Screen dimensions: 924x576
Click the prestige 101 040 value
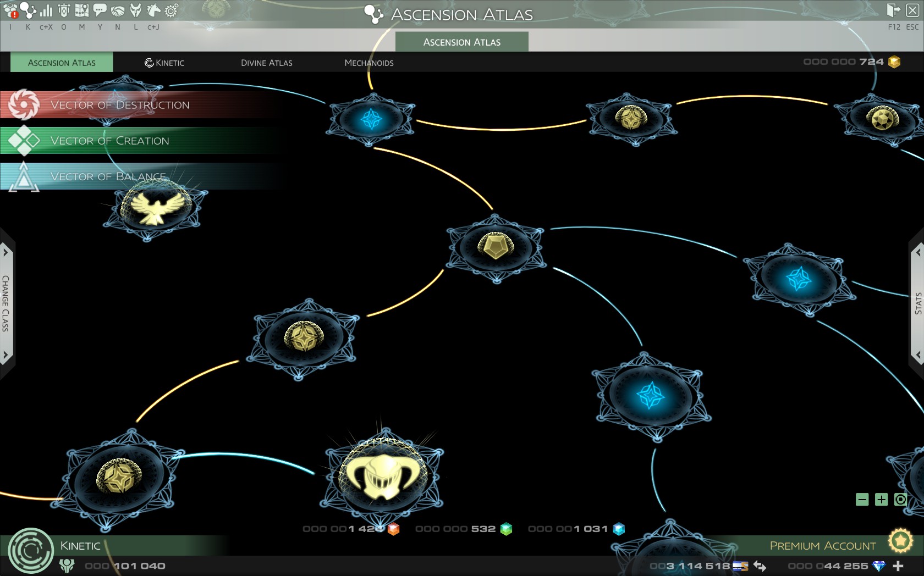click(x=125, y=566)
